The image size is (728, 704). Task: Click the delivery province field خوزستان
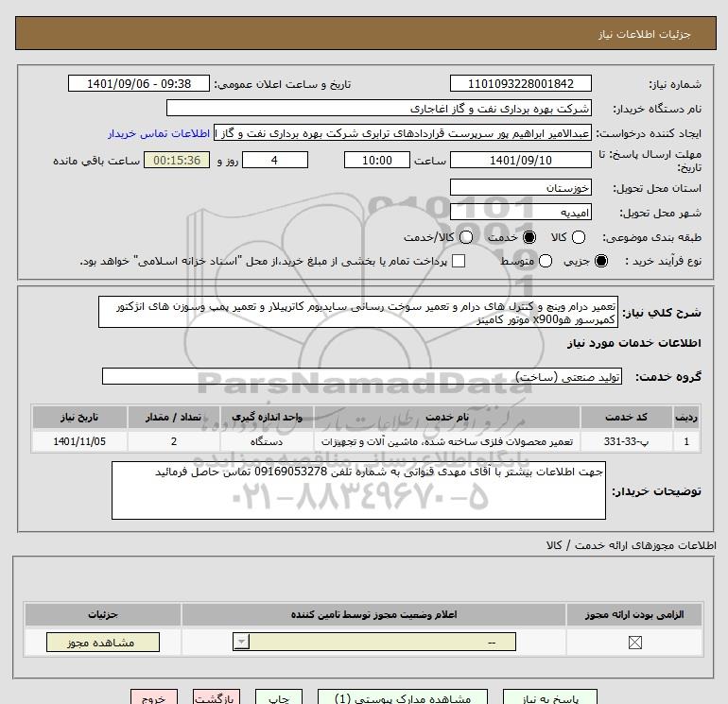(520, 187)
